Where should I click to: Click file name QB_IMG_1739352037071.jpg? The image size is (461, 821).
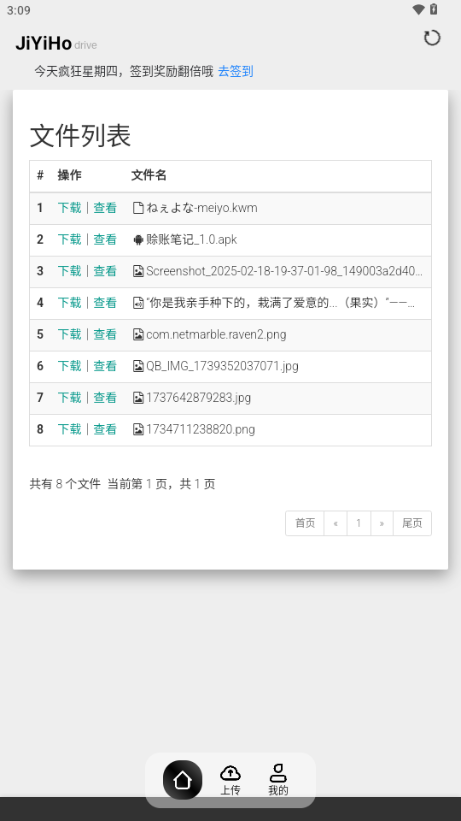(222, 365)
